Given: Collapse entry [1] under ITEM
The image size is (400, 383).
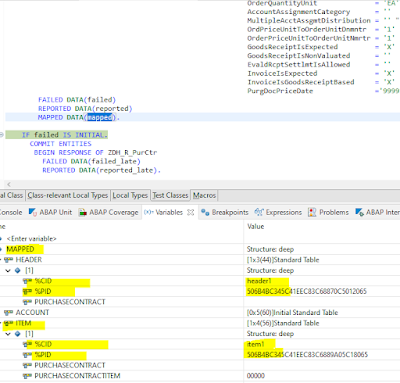Looking at the screenshot, I should (9, 334).
